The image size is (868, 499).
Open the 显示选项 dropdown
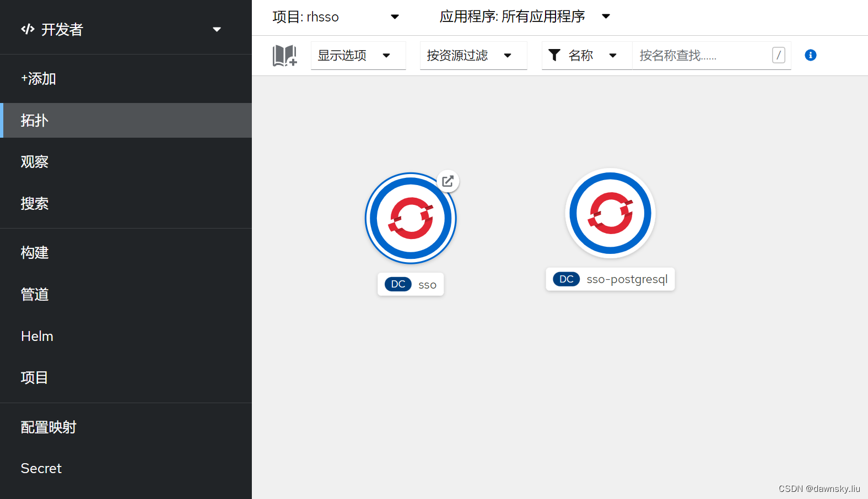358,56
